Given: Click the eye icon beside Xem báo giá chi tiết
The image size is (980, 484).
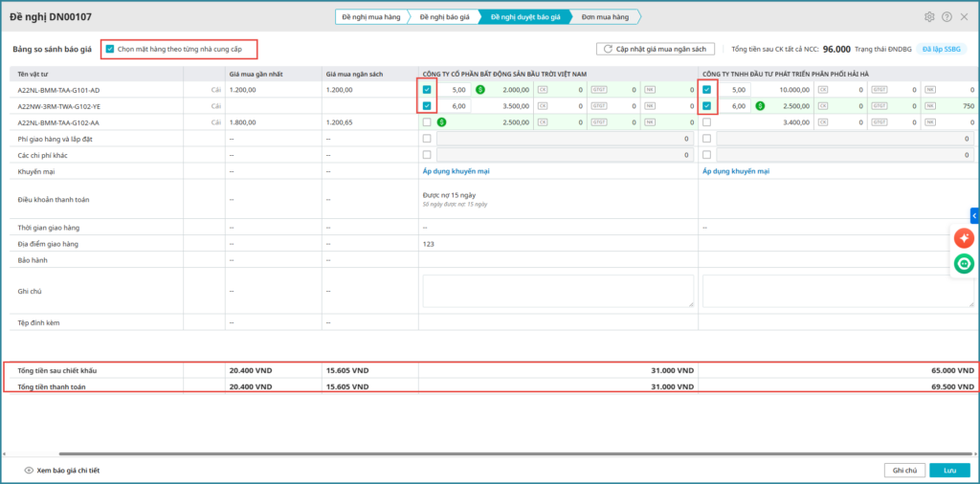Looking at the screenshot, I should click(29, 471).
